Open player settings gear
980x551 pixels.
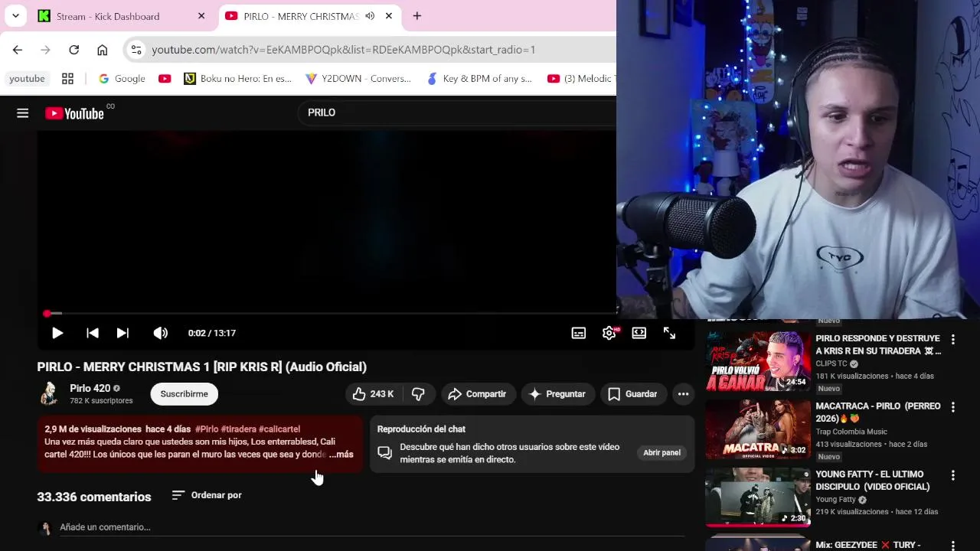(609, 333)
